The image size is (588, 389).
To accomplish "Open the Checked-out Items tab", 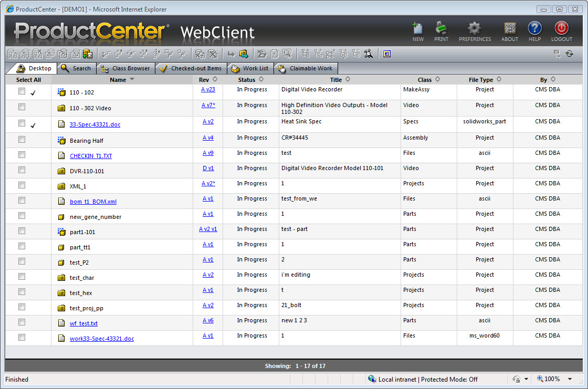I will click(191, 68).
